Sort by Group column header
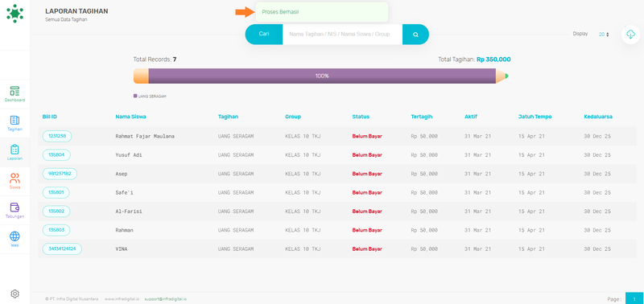This screenshot has width=644, height=304. pos(293,117)
